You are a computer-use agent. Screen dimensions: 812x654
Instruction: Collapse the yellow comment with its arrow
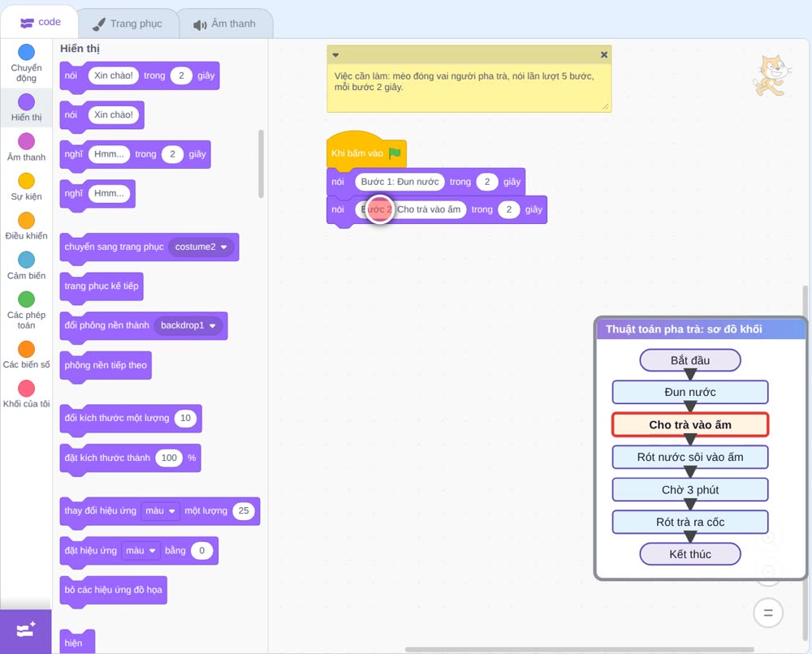click(335, 55)
